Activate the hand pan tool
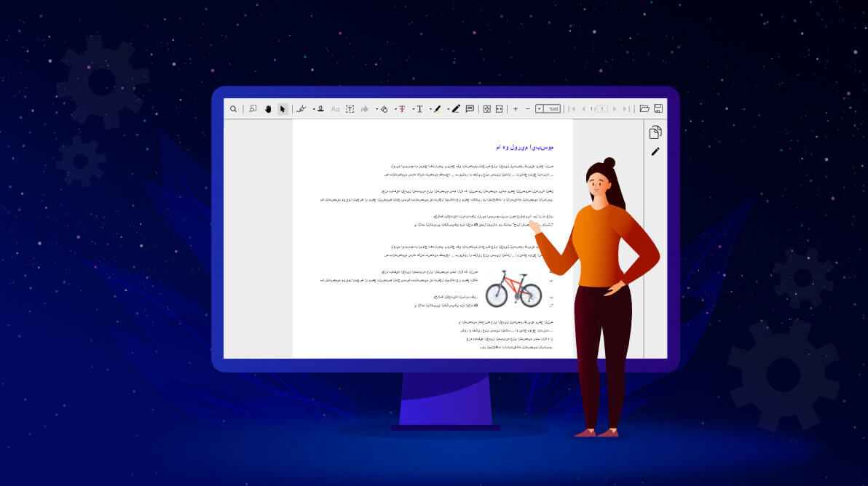Image resolution: width=868 pixels, height=486 pixels. pyautogui.click(x=268, y=109)
